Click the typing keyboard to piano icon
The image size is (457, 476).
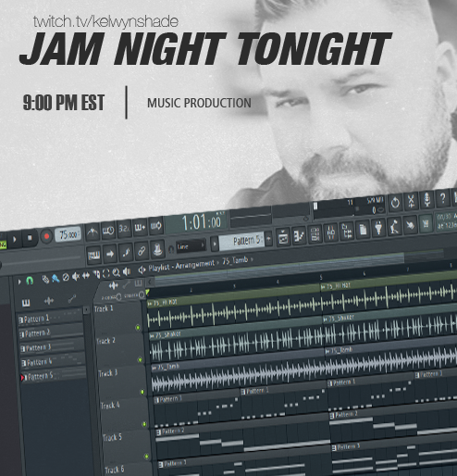93,255
